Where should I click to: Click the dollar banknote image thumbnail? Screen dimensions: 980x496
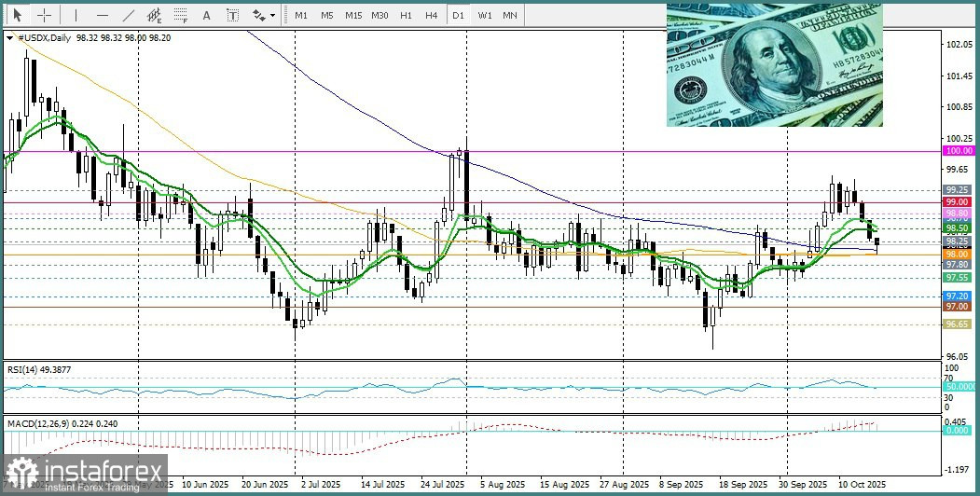coord(774,65)
